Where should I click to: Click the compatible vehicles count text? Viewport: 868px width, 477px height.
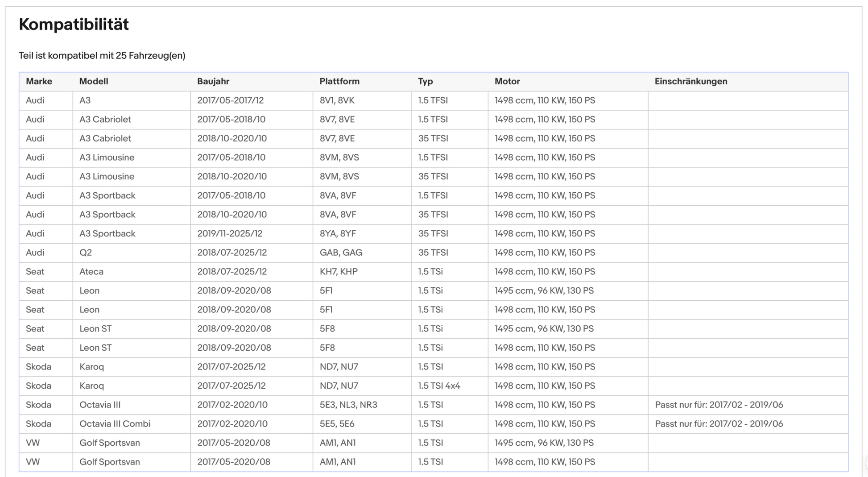[x=102, y=55]
